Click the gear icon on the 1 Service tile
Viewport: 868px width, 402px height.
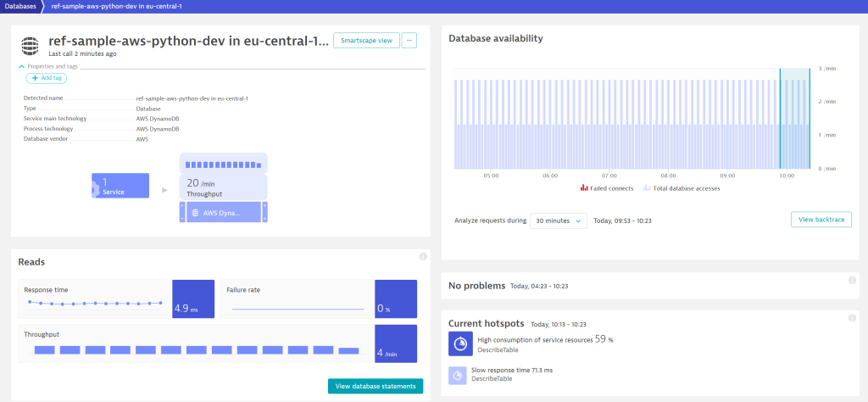coord(96,187)
